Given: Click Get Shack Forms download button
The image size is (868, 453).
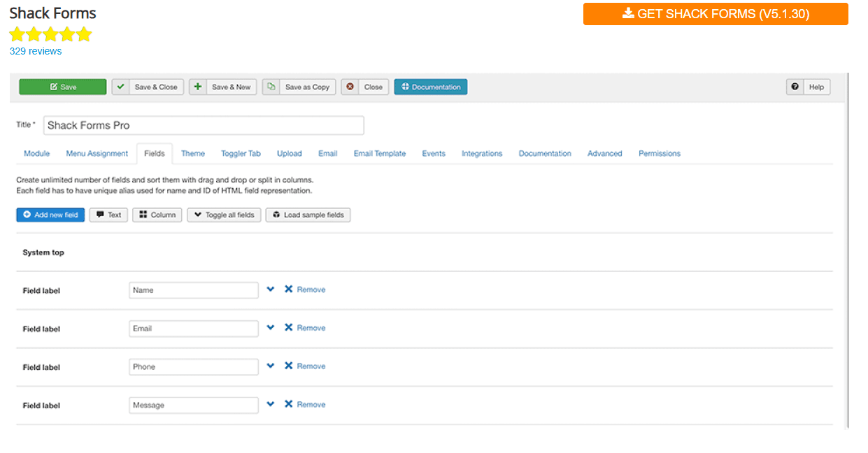Looking at the screenshot, I should pos(715,14).
